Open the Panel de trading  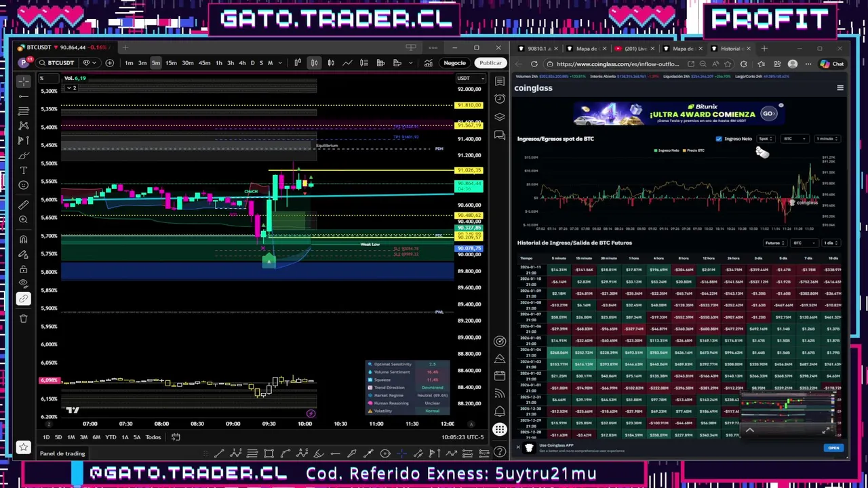pos(62,453)
